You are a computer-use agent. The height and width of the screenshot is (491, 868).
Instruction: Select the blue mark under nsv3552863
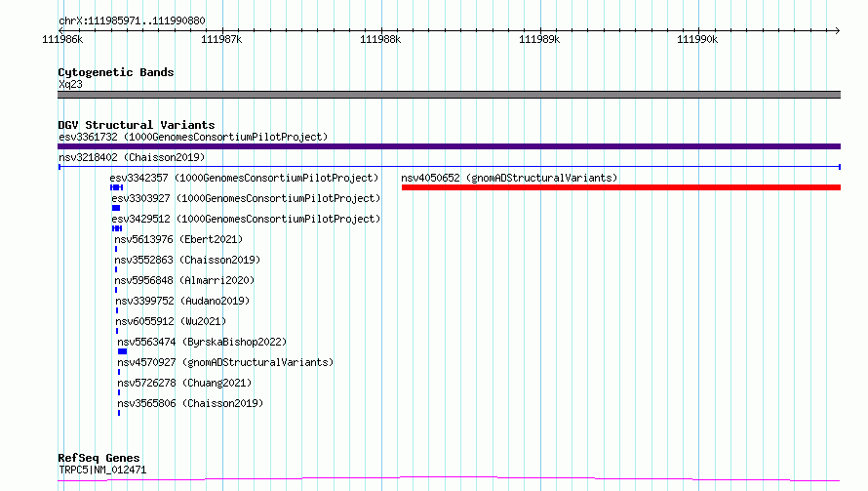pyautogui.click(x=116, y=269)
